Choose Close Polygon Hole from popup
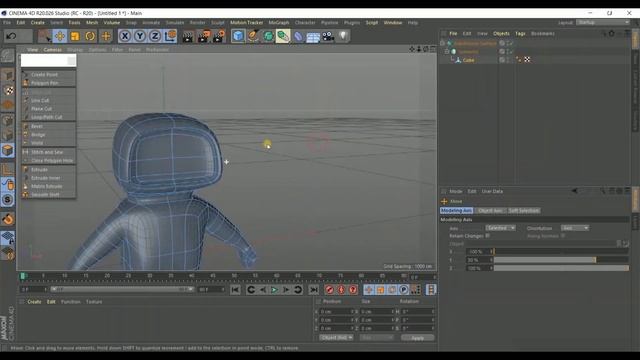640x360 pixels. coord(49,161)
